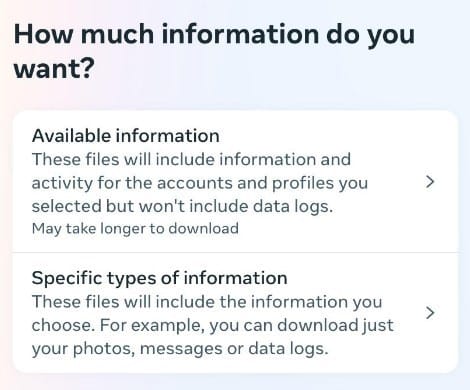Open the Available information option chevron
470x390 pixels.
point(430,182)
